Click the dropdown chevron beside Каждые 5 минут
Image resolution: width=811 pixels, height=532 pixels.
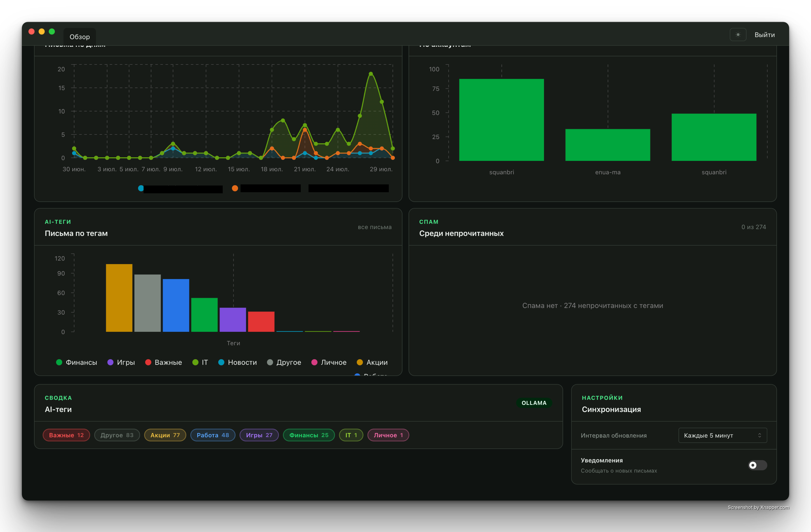[x=760, y=435]
